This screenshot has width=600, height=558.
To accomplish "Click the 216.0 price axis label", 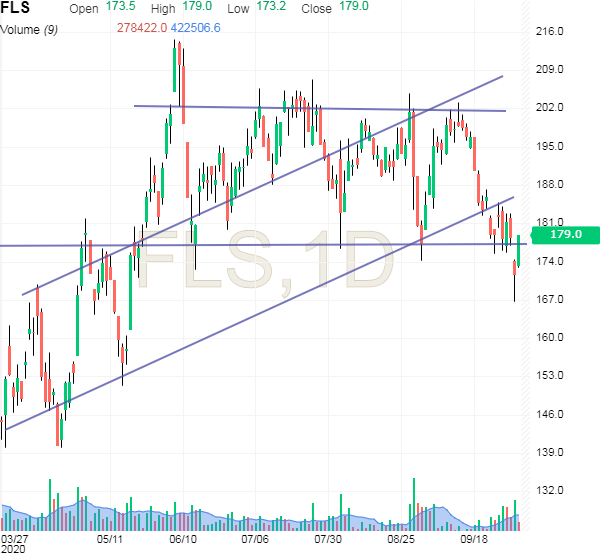I will pyautogui.click(x=553, y=32).
